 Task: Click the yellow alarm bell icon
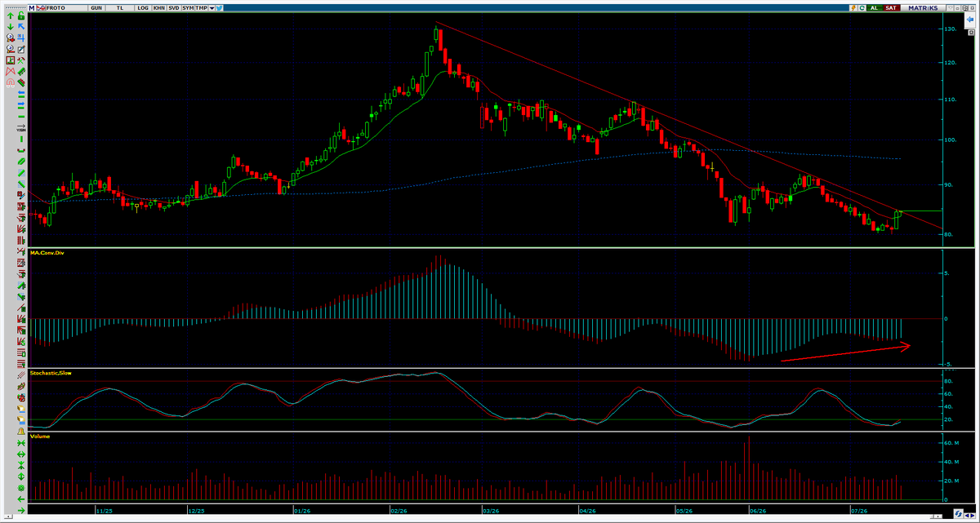coord(21,432)
